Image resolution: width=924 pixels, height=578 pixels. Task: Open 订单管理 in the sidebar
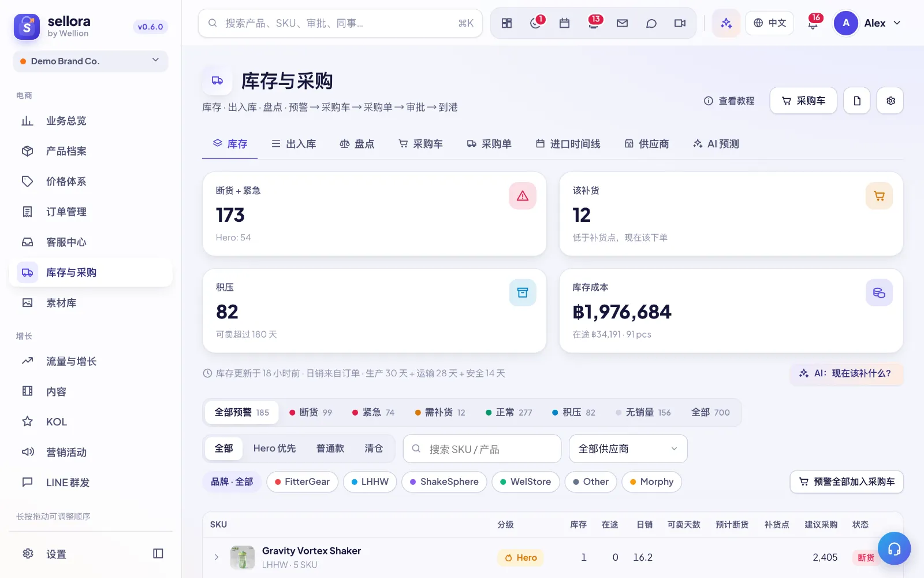tap(91, 212)
